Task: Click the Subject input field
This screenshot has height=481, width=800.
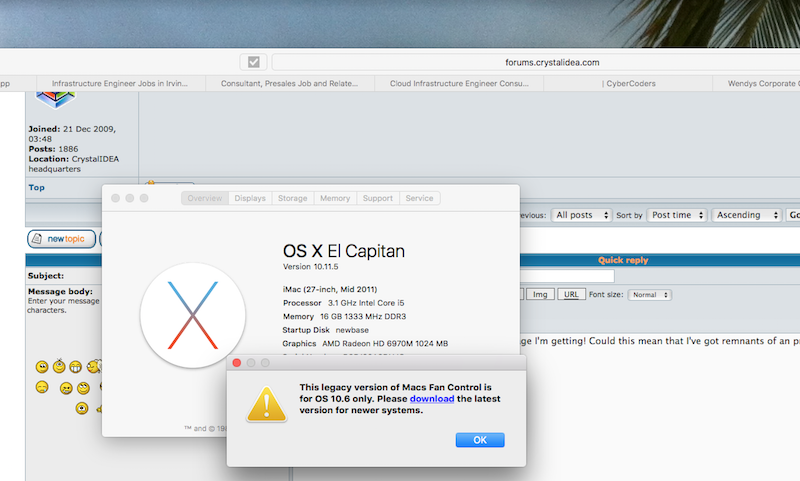Action: pyautogui.click(x=567, y=276)
